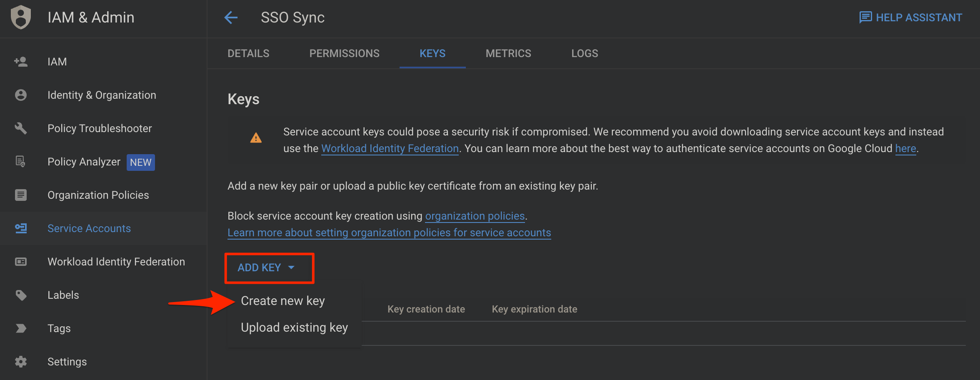980x380 pixels.
Task: Open IAM in the sidebar
Action: pyautogui.click(x=57, y=62)
